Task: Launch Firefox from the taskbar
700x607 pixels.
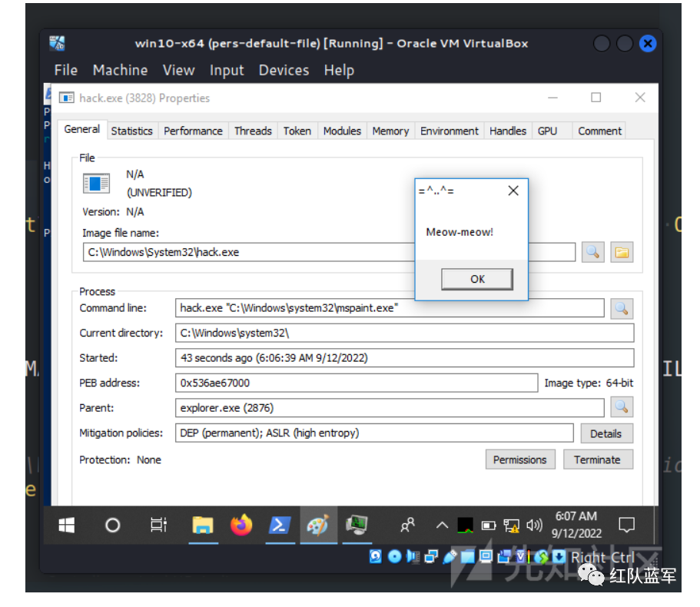Action: pos(241,525)
